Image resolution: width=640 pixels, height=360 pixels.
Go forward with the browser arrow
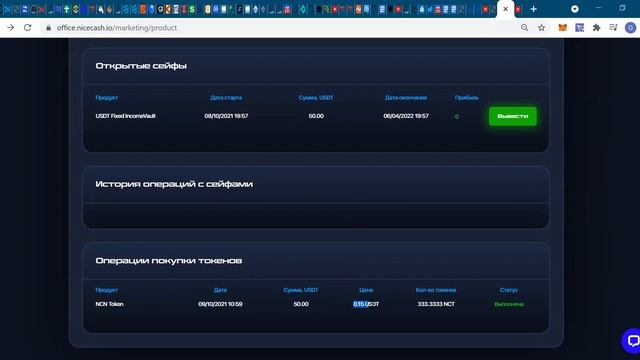(x=11, y=28)
